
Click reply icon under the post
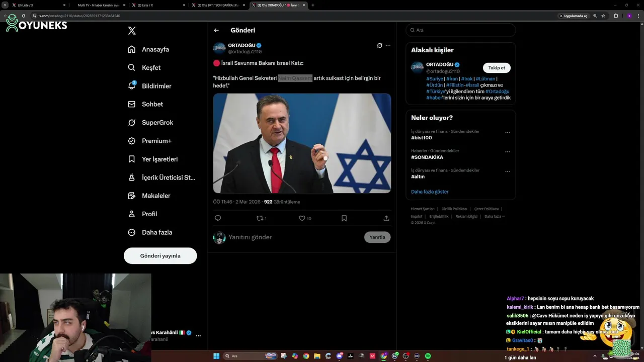[x=218, y=218]
